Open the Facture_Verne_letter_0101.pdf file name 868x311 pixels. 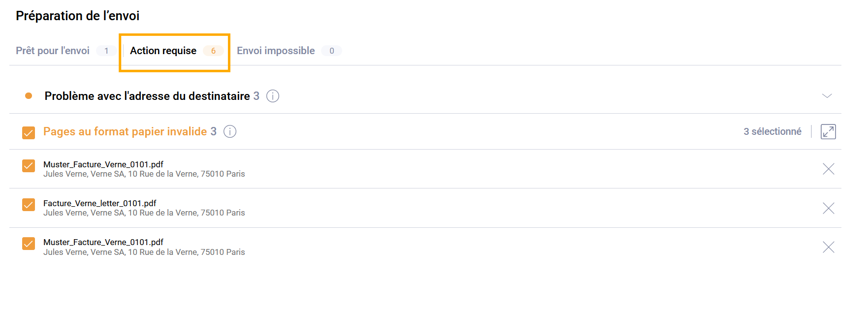coord(100,203)
